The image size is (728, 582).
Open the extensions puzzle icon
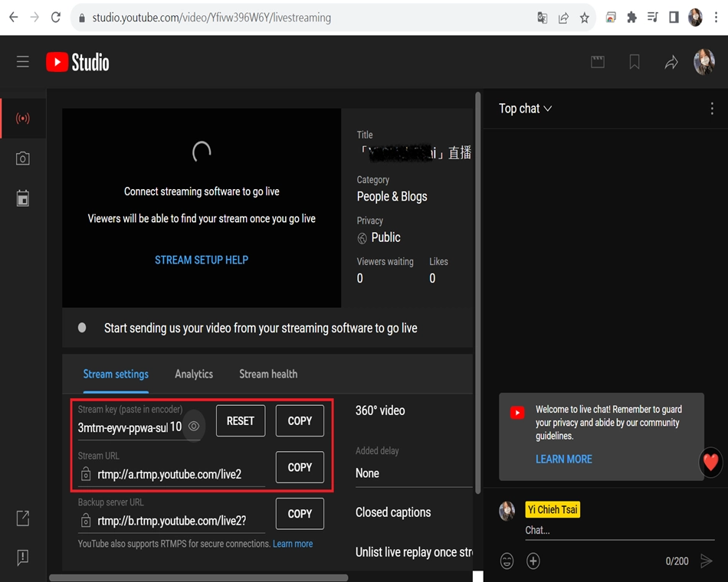pos(632,18)
